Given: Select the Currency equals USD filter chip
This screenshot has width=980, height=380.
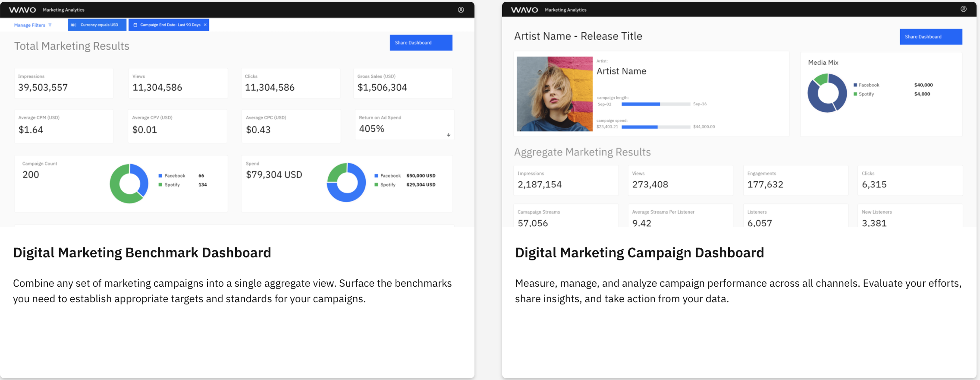Looking at the screenshot, I should coord(97,25).
